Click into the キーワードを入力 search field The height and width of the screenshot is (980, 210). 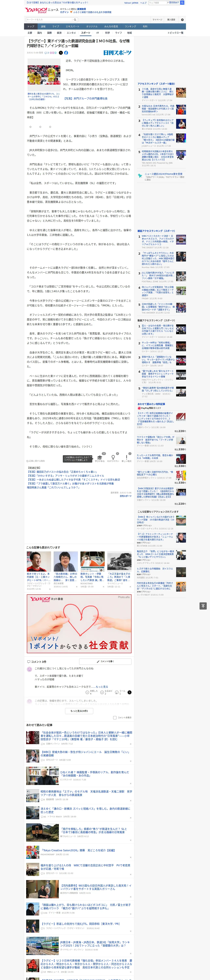(x=49, y=20)
